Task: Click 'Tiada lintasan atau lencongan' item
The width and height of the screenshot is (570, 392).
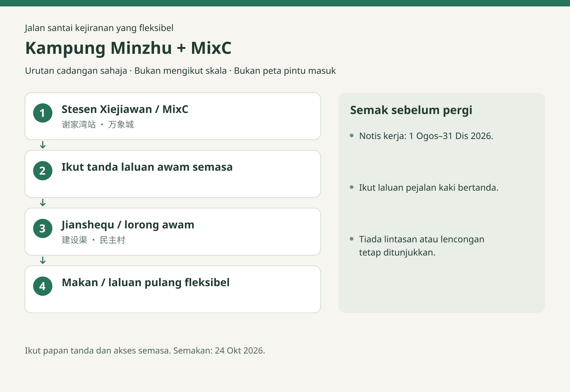Action: [421, 246]
